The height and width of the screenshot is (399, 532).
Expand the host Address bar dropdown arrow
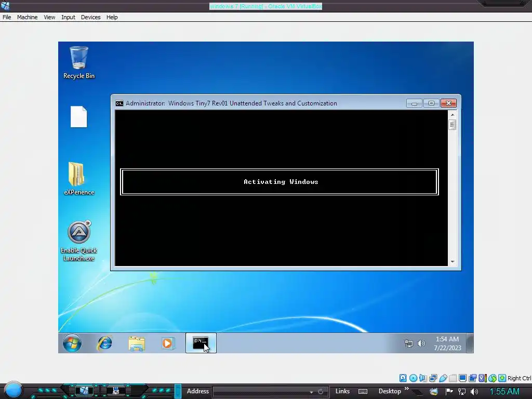[x=312, y=392]
